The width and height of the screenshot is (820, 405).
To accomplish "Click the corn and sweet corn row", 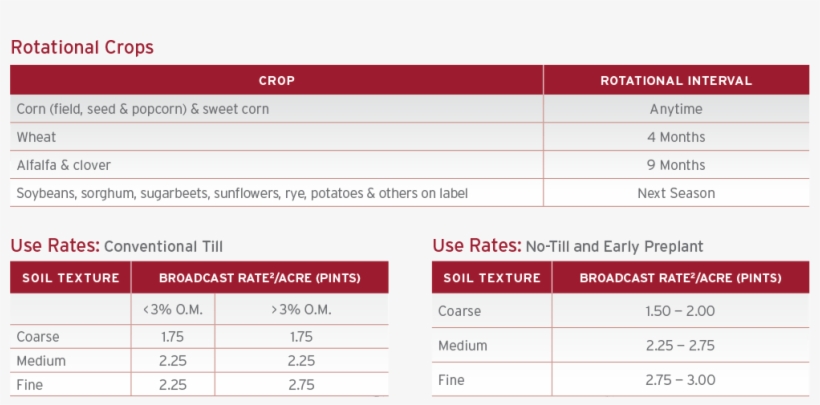I will point(409,109).
